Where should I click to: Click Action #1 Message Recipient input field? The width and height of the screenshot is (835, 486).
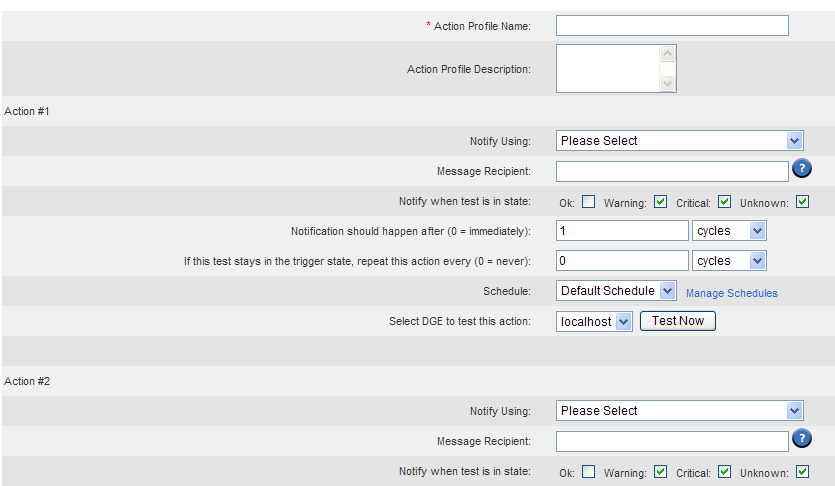(672, 171)
